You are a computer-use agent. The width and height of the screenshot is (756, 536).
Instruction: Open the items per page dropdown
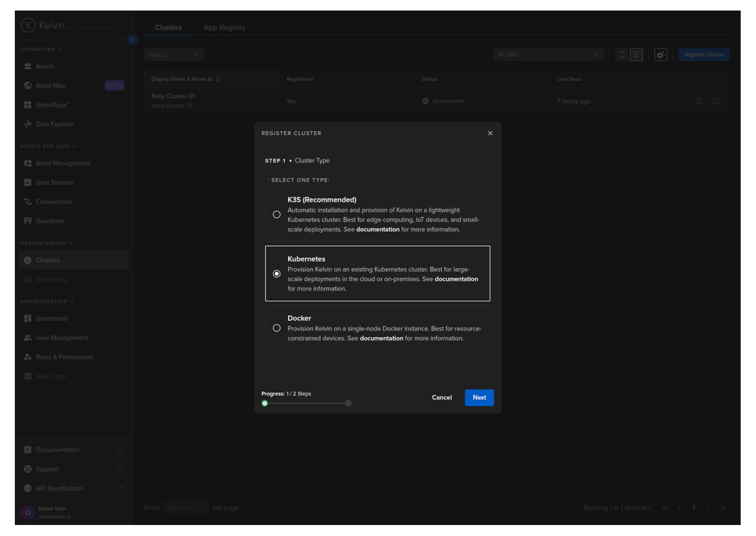point(185,508)
